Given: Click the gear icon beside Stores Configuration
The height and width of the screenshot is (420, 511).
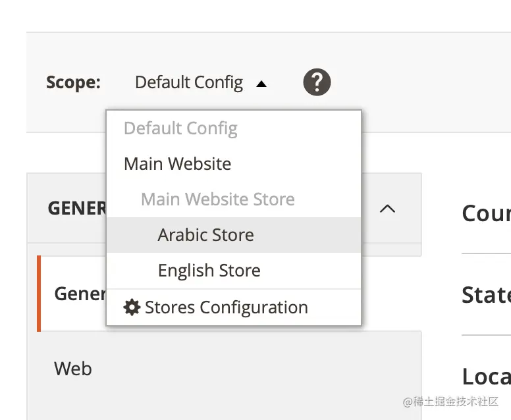Looking at the screenshot, I should click(x=132, y=307).
